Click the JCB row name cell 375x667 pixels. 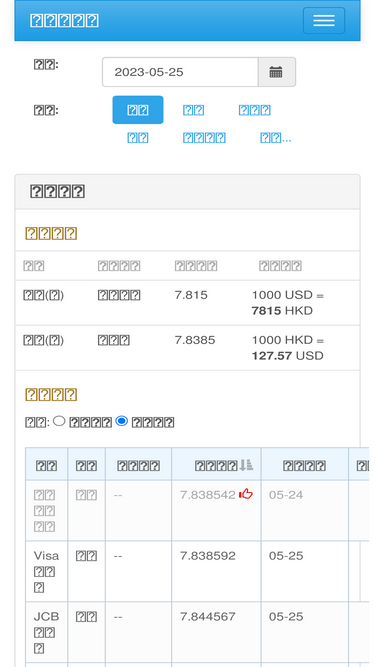point(46,632)
